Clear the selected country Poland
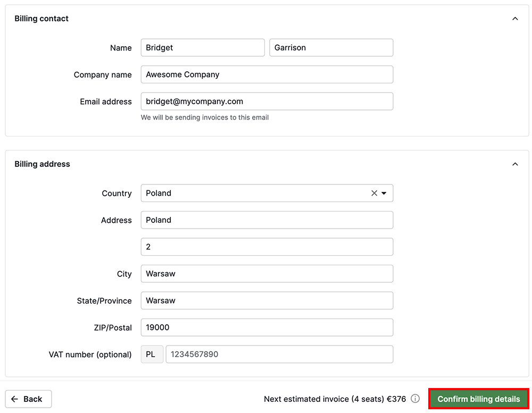Screen dimensions: 532x413 (x=374, y=193)
